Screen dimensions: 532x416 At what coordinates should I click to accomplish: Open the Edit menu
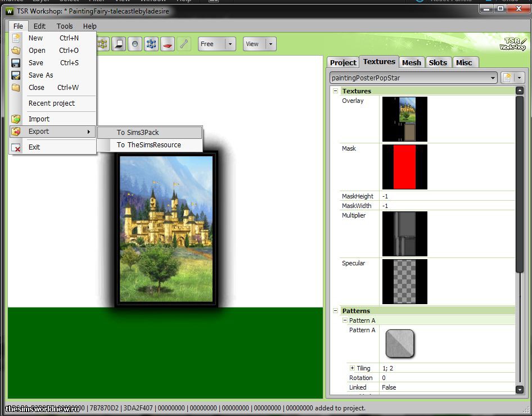[x=39, y=26]
